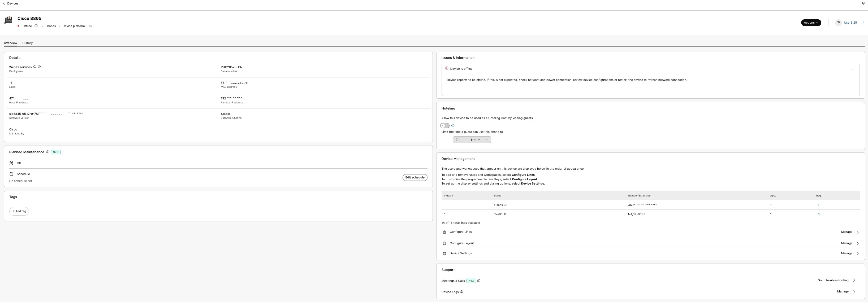The height and width of the screenshot is (302, 868).
Task: Switch to the History tab
Action: tap(27, 43)
